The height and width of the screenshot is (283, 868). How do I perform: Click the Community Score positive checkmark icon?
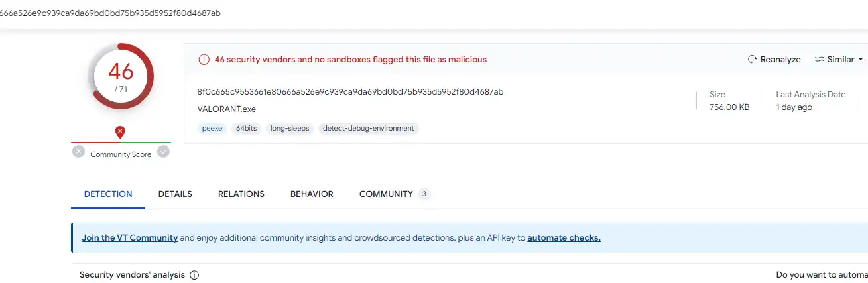[163, 152]
